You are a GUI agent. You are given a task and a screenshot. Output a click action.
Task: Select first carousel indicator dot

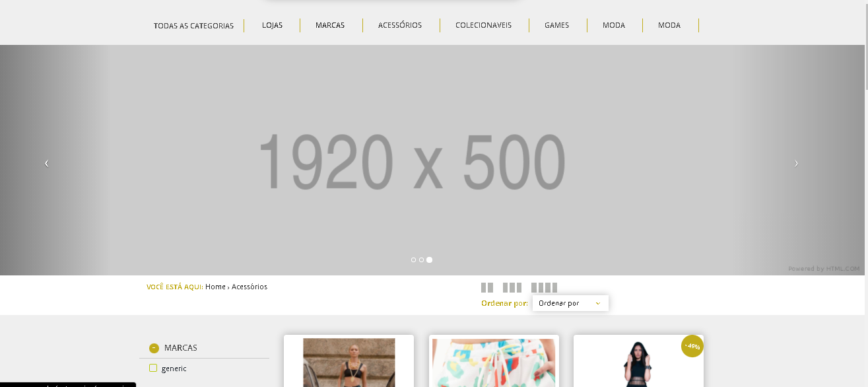pyautogui.click(x=413, y=260)
